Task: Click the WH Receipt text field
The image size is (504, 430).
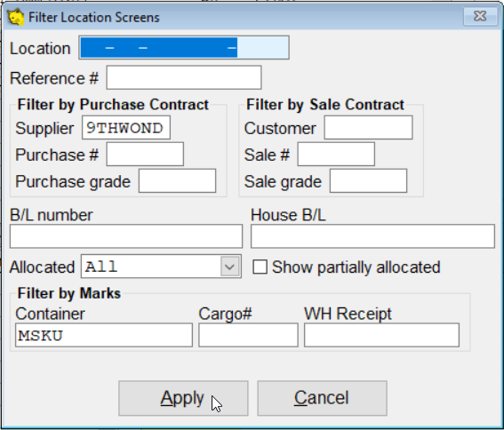Action: coord(381,335)
